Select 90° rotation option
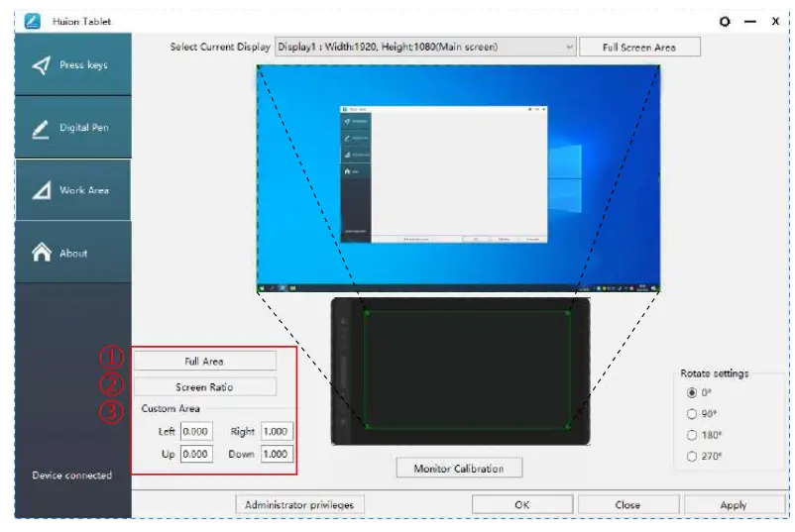This screenshot has height=532, width=795. 692,414
